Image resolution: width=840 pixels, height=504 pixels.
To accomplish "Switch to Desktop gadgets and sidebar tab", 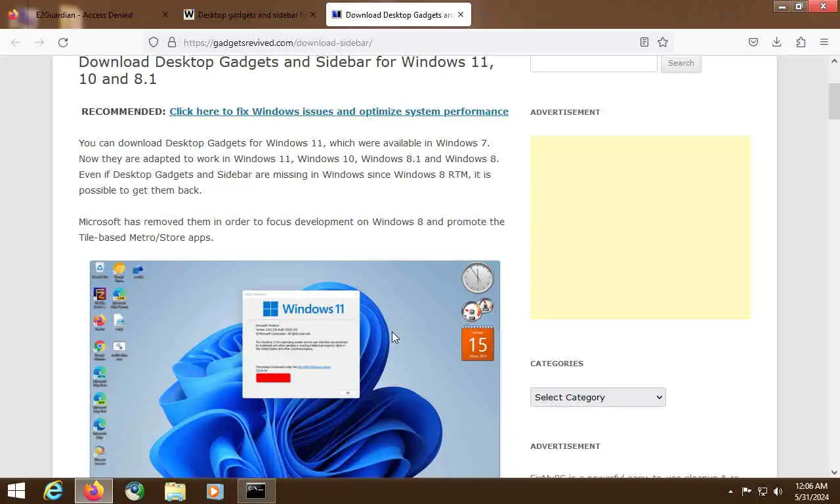I will (249, 14).
